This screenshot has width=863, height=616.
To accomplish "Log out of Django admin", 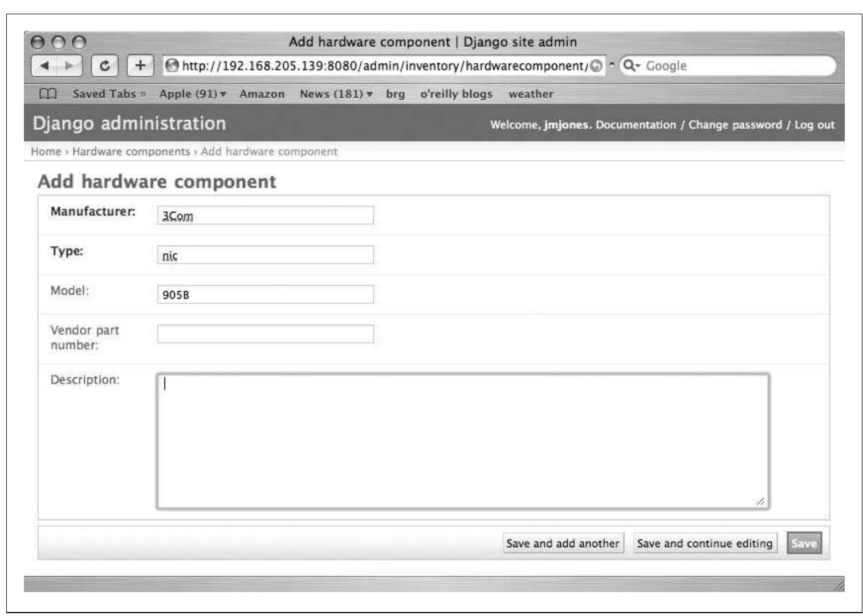I will pyautogui.click(x=814, y=125).
